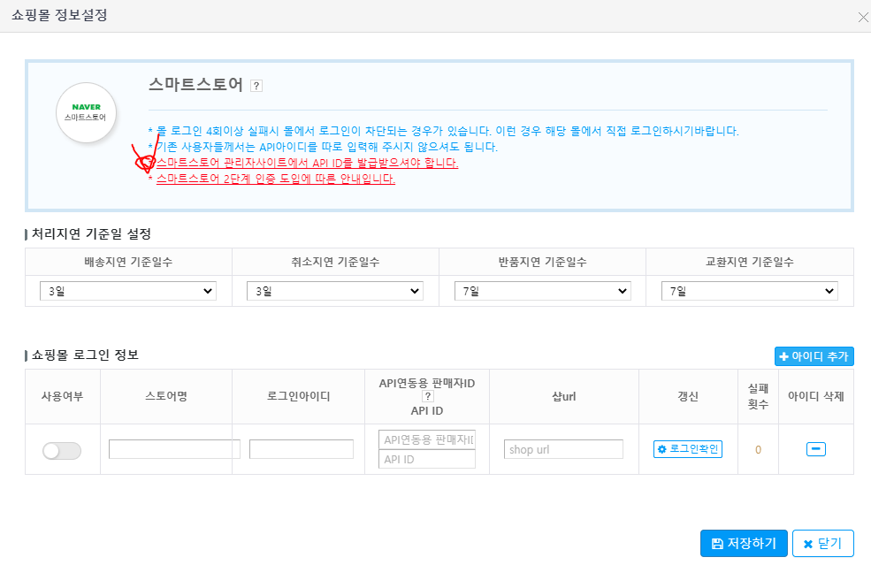871x588 pixels.
Task: Click the 스토어명 column header
Action: point(166,396)
